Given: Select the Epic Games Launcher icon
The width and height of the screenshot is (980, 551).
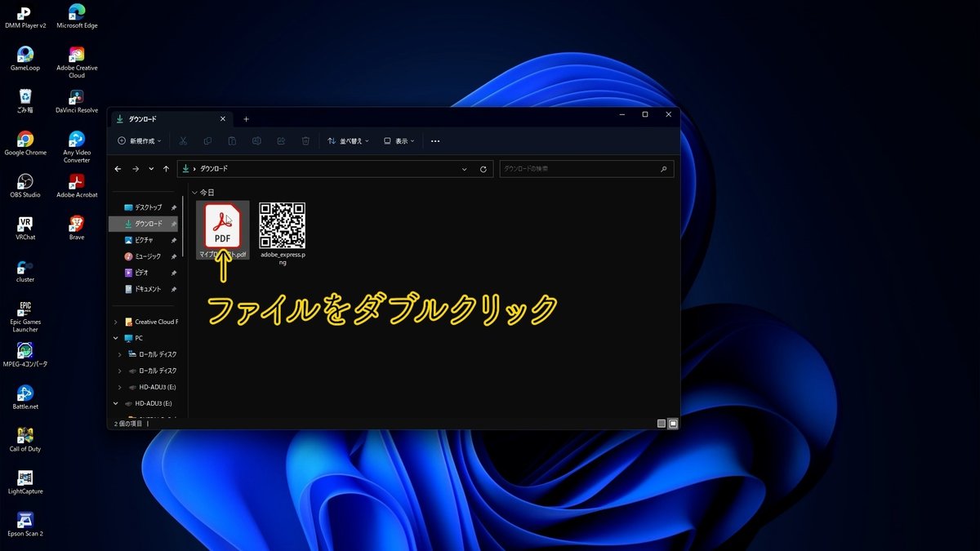Looking at the screenshot, I should pos(25,317).
